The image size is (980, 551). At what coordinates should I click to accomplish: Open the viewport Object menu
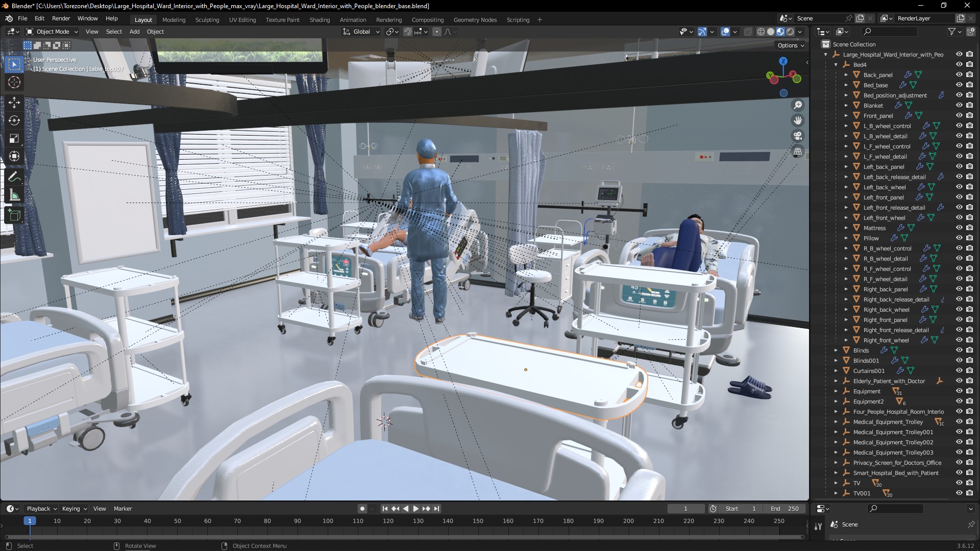click(155, 32)
